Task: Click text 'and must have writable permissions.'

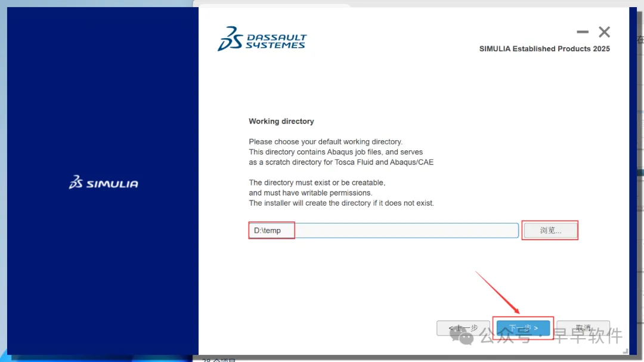Action: click(311, 193)
